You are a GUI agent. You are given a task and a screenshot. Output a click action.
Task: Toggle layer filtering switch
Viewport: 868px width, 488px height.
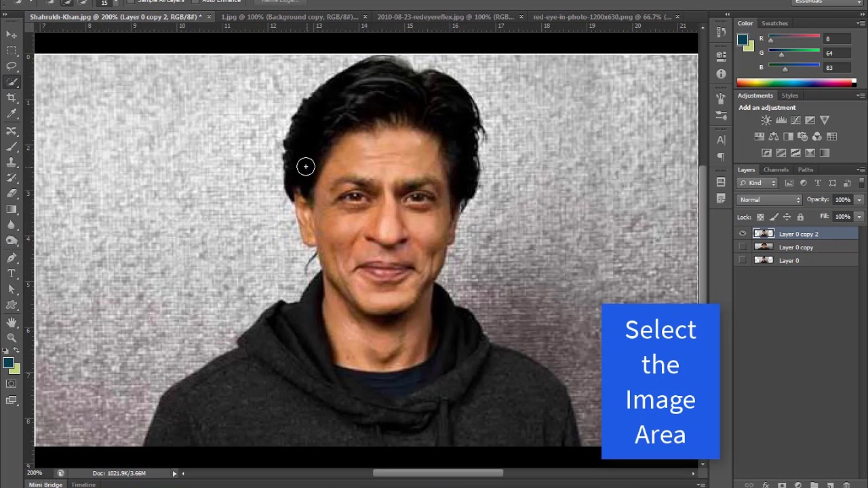(x=861, y=183)
